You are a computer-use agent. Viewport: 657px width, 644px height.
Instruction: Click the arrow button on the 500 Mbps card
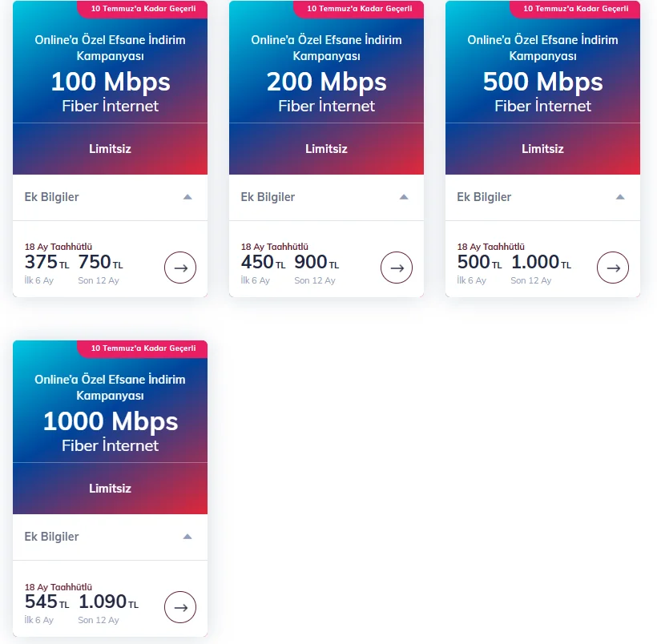[613, 268]
